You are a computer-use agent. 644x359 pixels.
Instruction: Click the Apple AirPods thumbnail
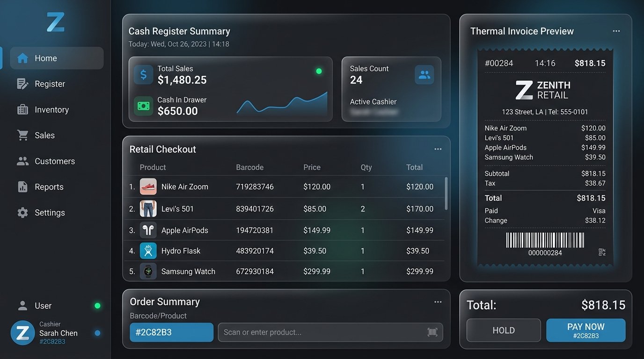148,230
